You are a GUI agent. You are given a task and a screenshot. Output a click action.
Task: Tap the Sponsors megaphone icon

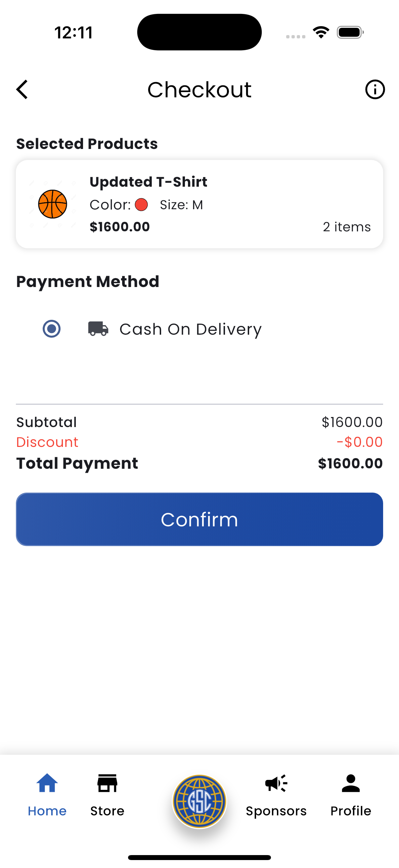tap(276, 783)
